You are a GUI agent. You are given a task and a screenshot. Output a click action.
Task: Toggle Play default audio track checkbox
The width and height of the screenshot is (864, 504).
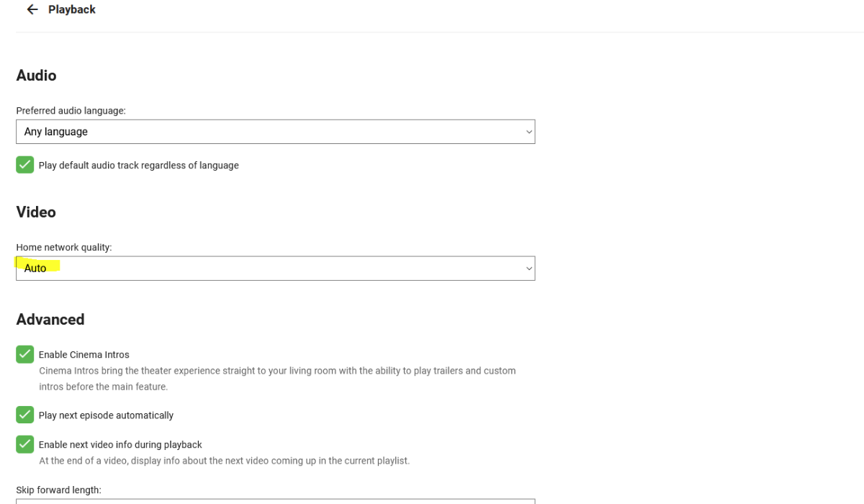tap(25, 165)
